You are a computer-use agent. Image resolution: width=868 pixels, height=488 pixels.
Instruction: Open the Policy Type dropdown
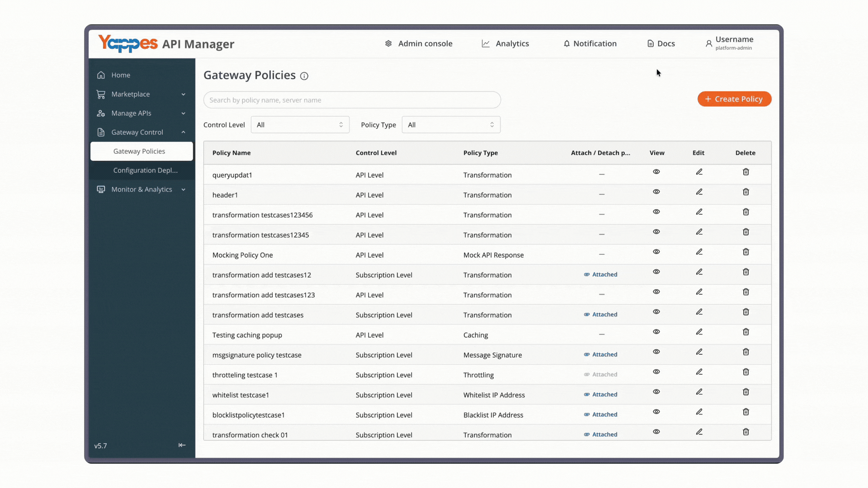pyautogui.click(x=451, y=125)
